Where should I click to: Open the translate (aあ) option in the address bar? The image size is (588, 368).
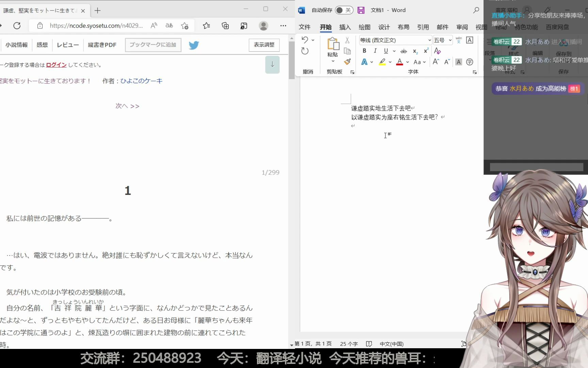(x=169, y=26)
